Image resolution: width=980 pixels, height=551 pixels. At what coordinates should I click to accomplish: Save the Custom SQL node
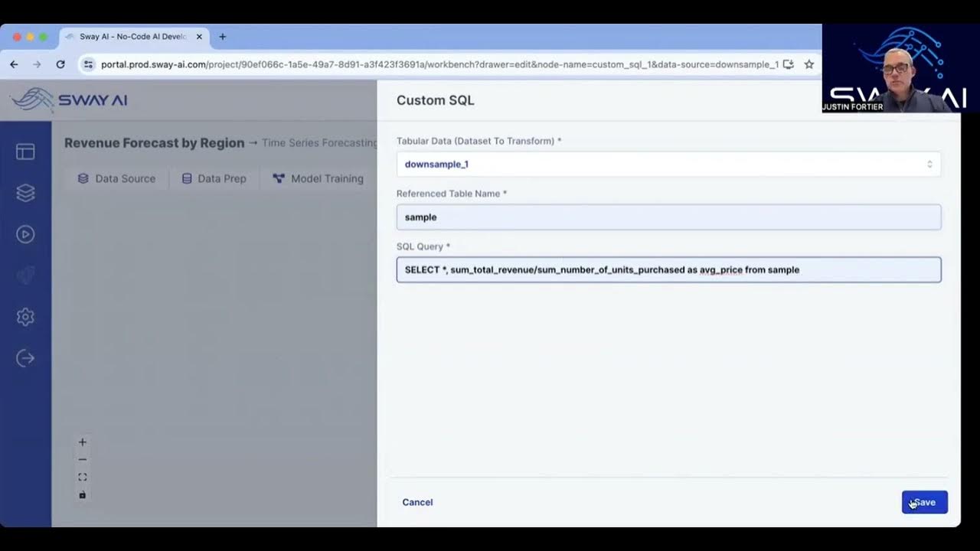click(x=924, y=502)
